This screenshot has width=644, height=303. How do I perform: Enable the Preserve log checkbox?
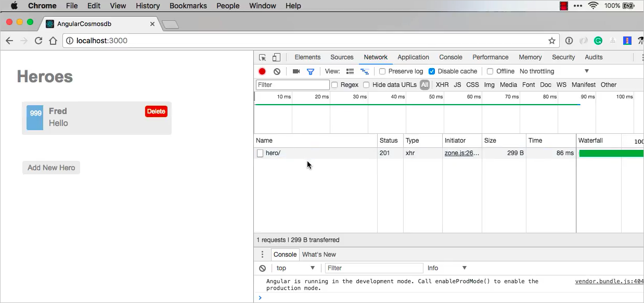[x=382, y=71]
